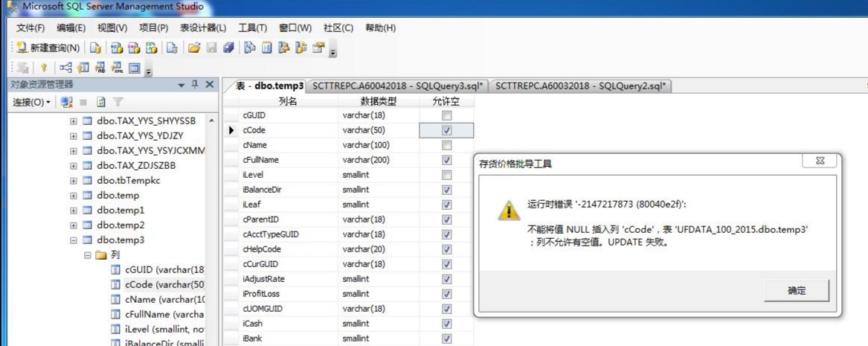Click the Refresh icon in Object Explorer
This screenshot has height=346, width=868.
(x=100, y=103)
